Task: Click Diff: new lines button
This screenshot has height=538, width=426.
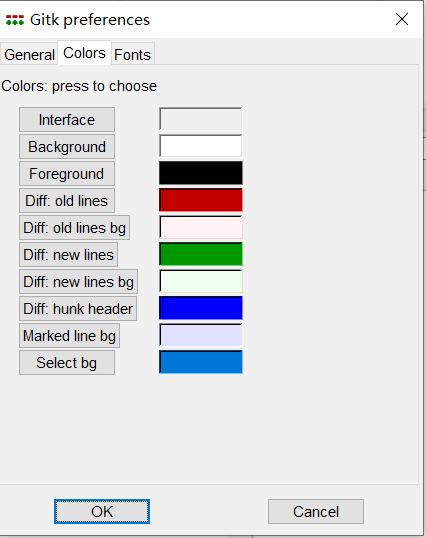Action: tap(69, 255)
